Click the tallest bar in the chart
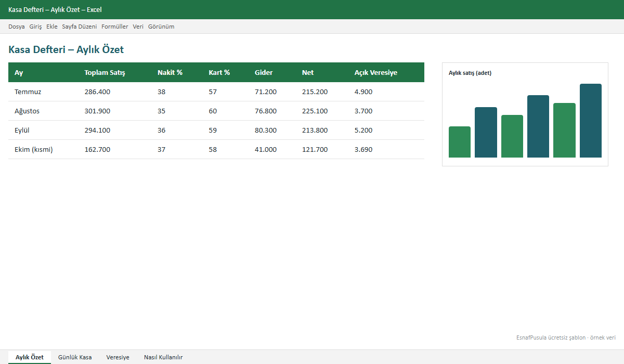The width and height of the screenshot is (624, 364). coord(591,121)
